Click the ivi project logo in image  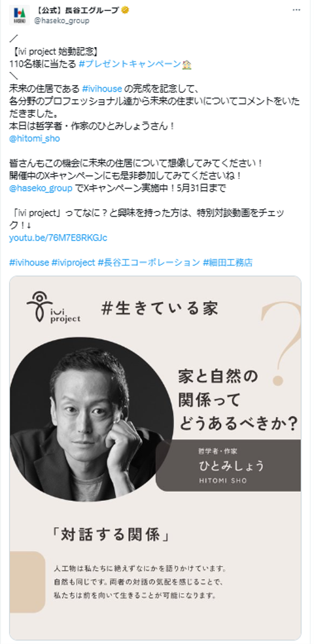(x=54, y=307)
